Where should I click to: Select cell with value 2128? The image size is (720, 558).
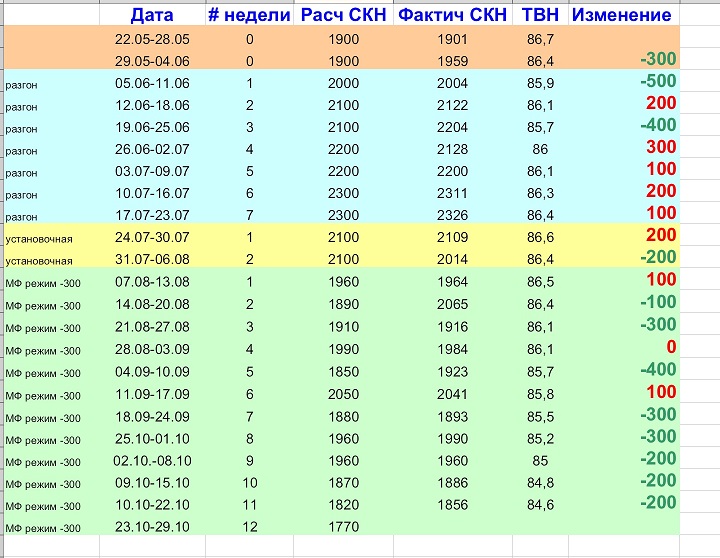(453, 149)
